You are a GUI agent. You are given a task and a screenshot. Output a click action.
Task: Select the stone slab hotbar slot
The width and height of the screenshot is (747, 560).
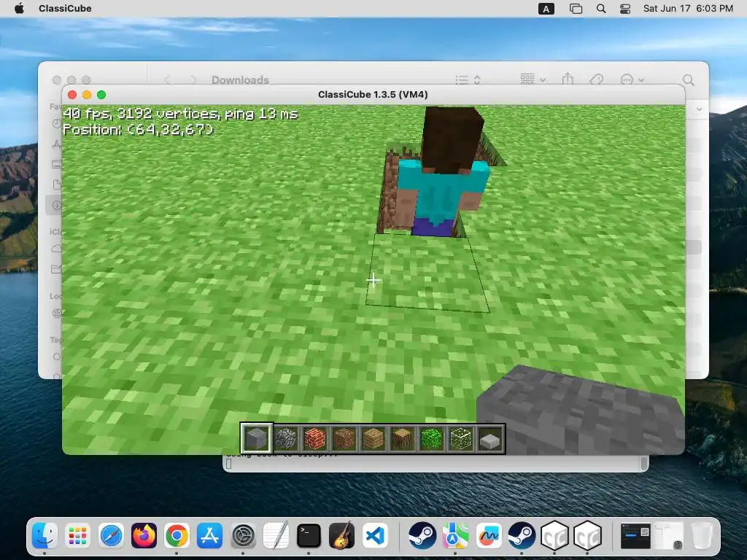click(490, 438)
